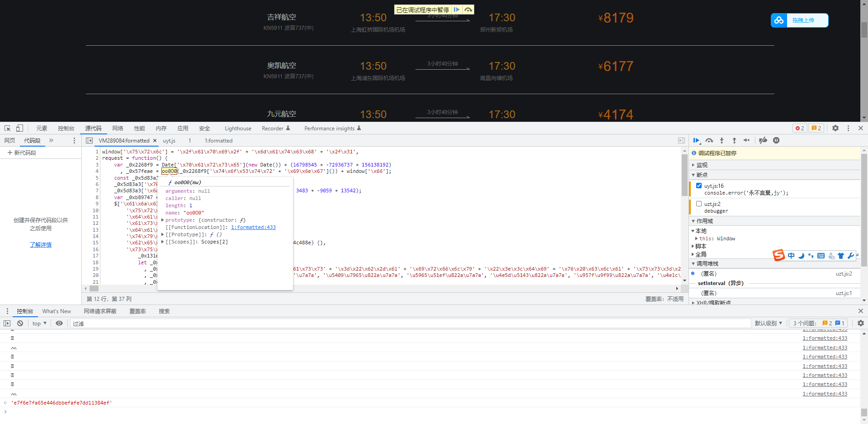Toggle the device toolbar icon
The width and height of the screenshot is (868, 424).
point(19,129)
